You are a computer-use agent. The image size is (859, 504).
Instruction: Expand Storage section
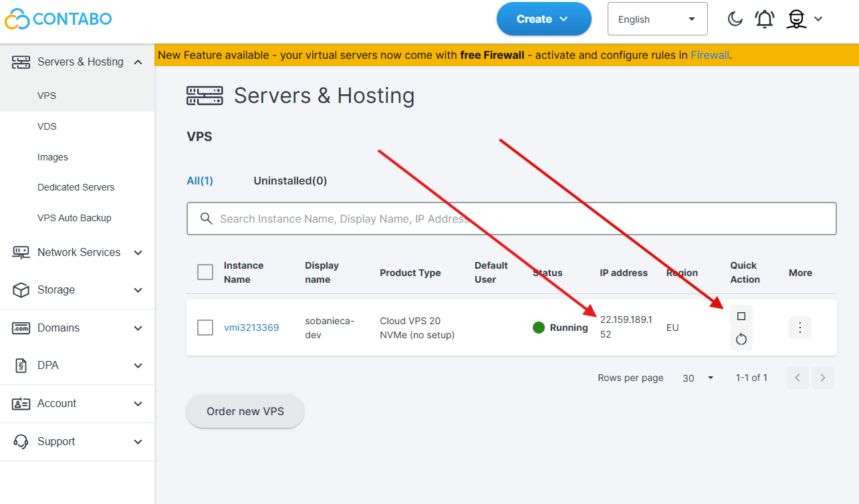[138, 290]
